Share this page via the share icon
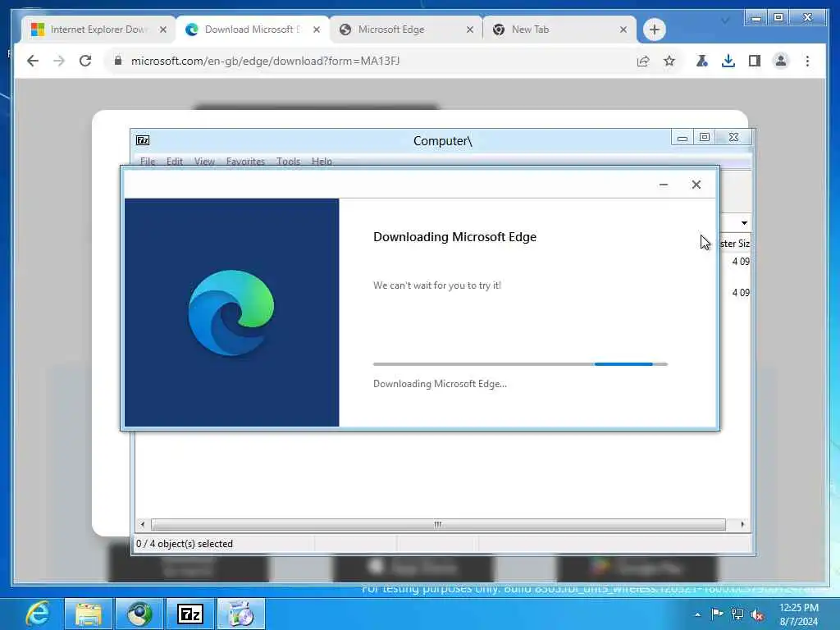This screenshot has height=630, width=840. (x=643, y=61)
